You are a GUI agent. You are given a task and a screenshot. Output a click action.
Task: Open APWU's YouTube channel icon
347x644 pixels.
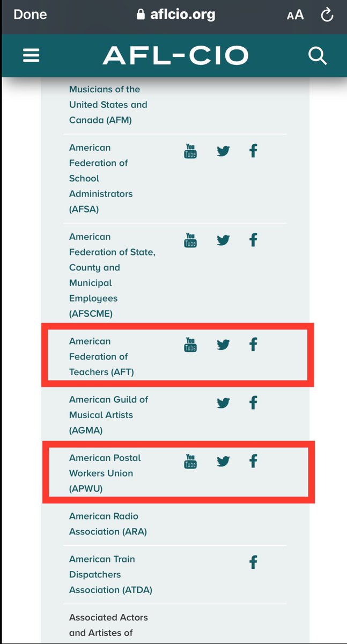click(190, 462)
